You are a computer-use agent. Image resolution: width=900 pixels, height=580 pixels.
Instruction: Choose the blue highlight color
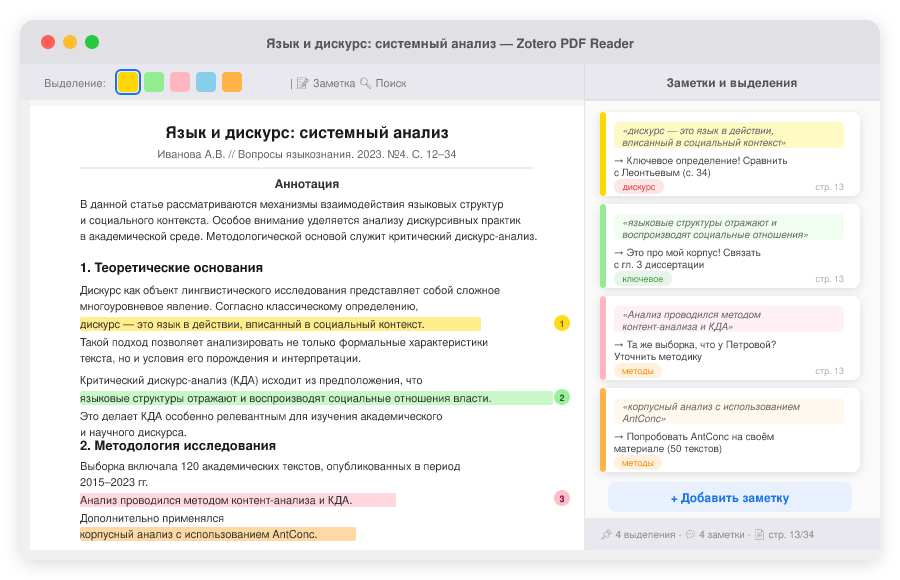[x=206, y=82]
